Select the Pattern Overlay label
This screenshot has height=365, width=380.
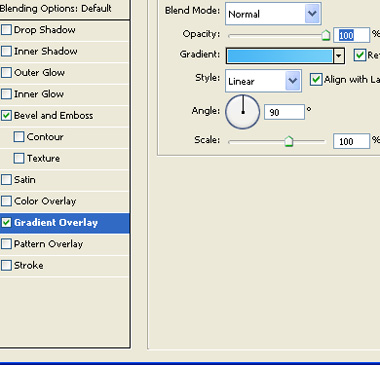[48, 244]
